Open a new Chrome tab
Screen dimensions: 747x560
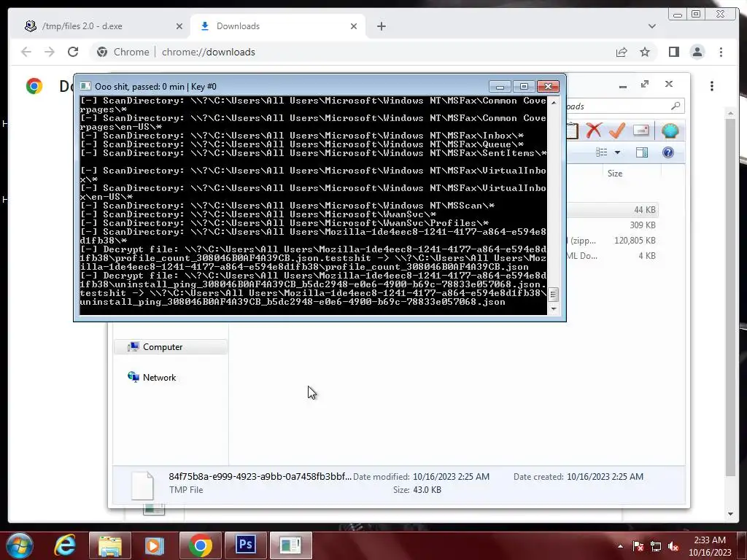(381, 26)
